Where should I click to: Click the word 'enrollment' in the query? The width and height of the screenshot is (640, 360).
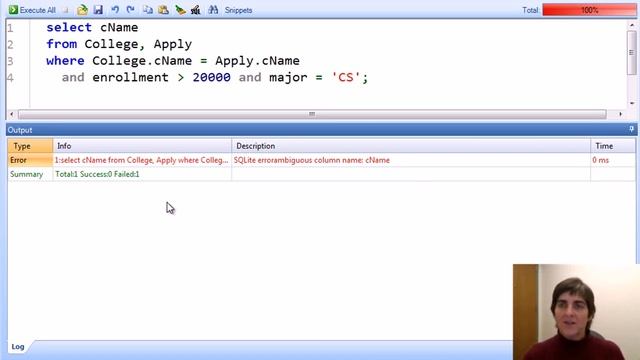(130, 77)
